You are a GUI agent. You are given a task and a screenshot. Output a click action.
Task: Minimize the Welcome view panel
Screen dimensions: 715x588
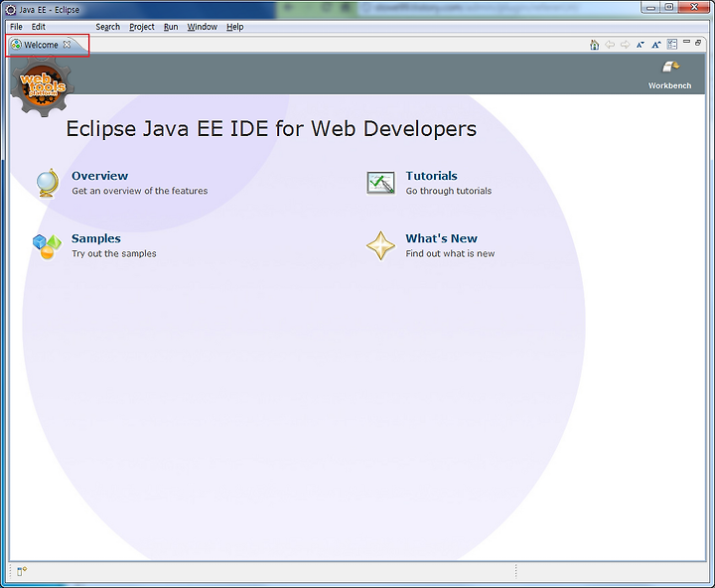pos(686,42)
